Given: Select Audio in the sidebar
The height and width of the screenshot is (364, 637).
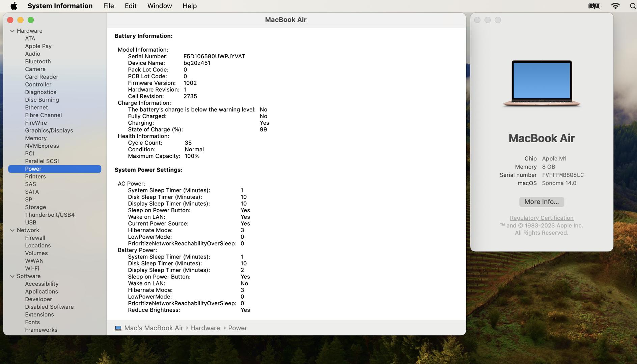Looking at the screenshot, I should [x=32, y=54].
